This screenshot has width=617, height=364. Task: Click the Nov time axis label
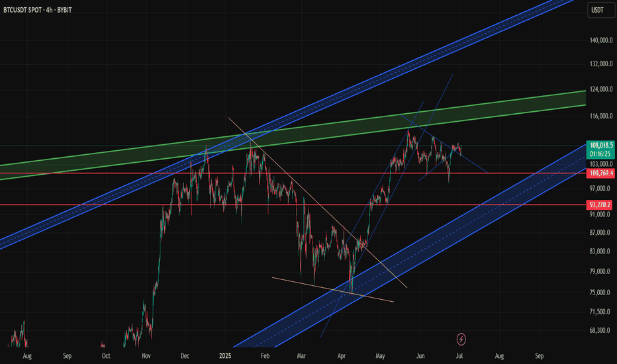[146, 356]
